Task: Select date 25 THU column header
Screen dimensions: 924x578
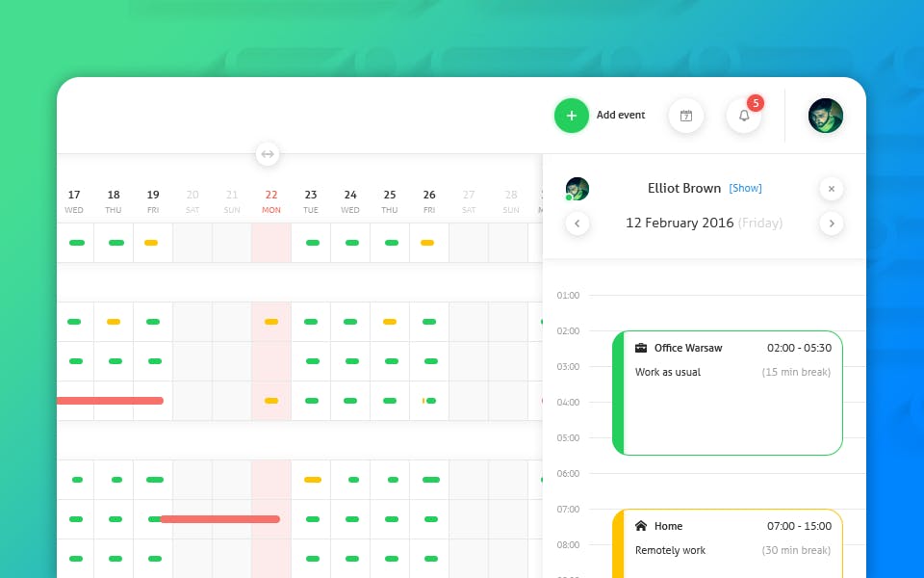Action: (390, 201)
